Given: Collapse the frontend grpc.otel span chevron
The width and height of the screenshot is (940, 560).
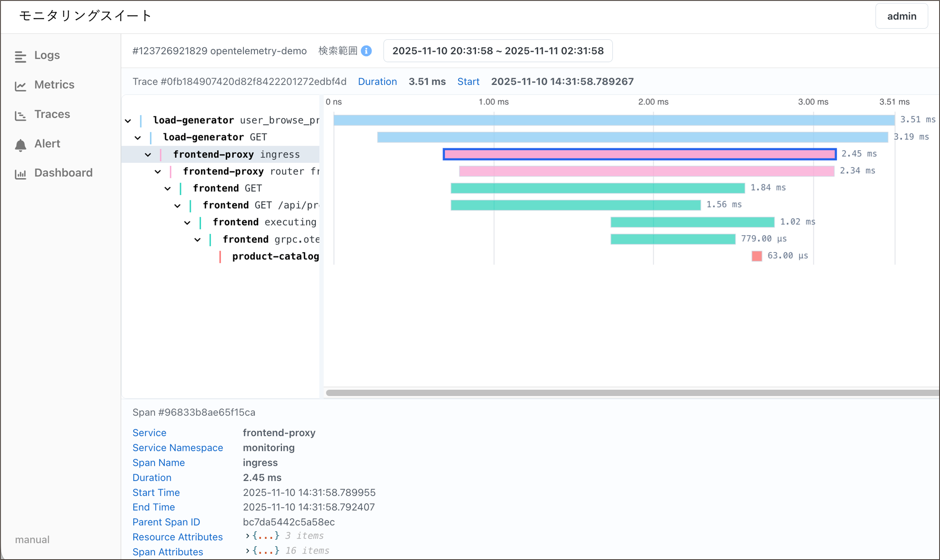Looking at the screenshot, I should (197, 240).
